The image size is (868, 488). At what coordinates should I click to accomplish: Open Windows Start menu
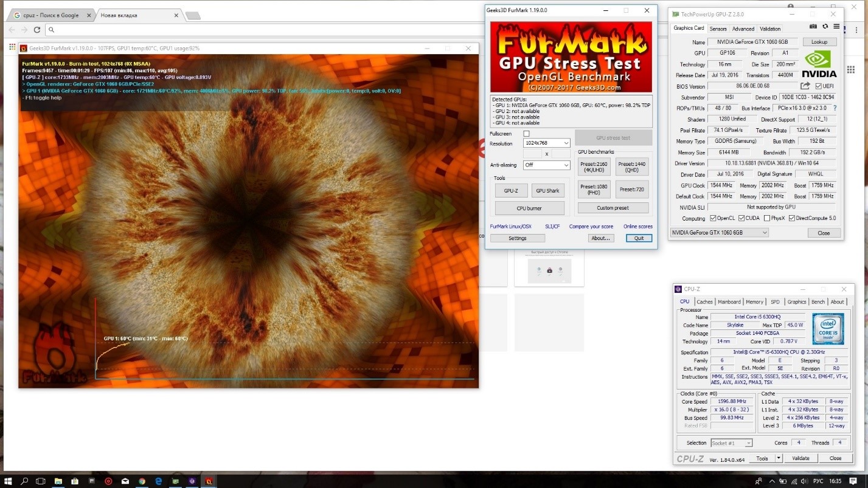tap(9, 481)
